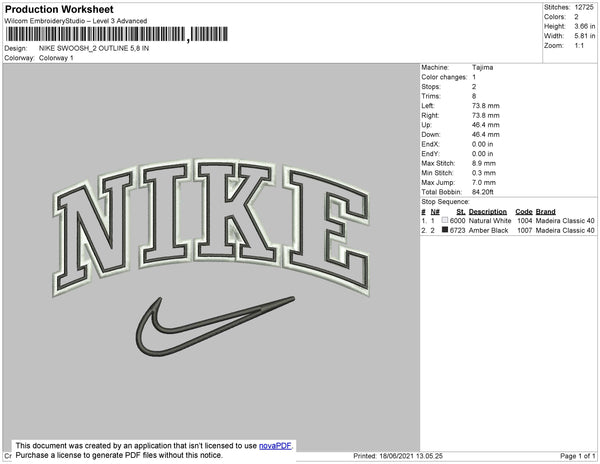Click the Amber Black color swatch
600x464 pixels.
tap(445, 230)
